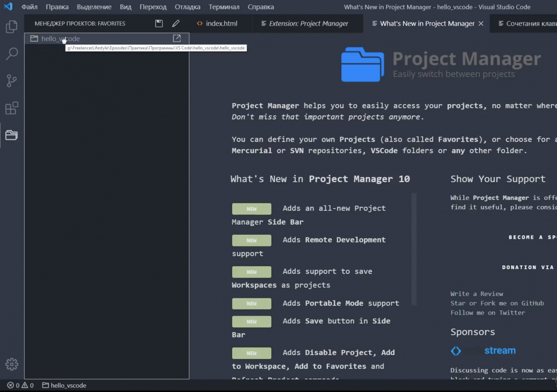Select hello_vscode project in Favorites list

coord(107,39)
